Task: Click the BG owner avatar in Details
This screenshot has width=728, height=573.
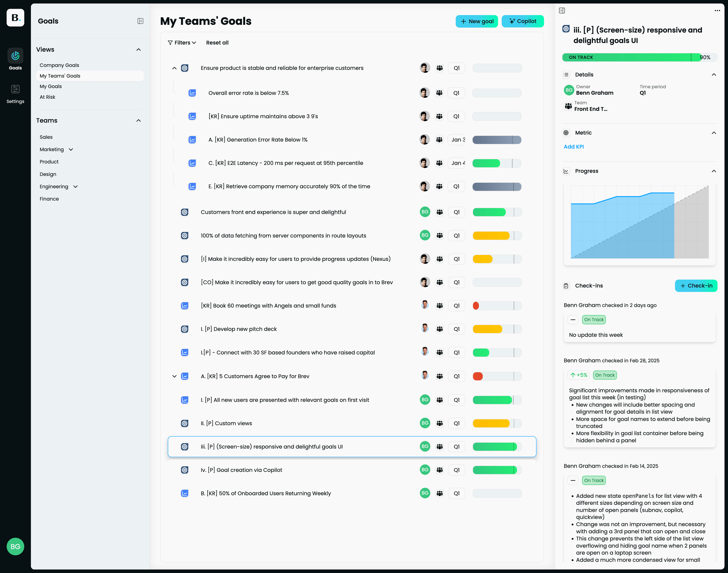Action: 569,90
